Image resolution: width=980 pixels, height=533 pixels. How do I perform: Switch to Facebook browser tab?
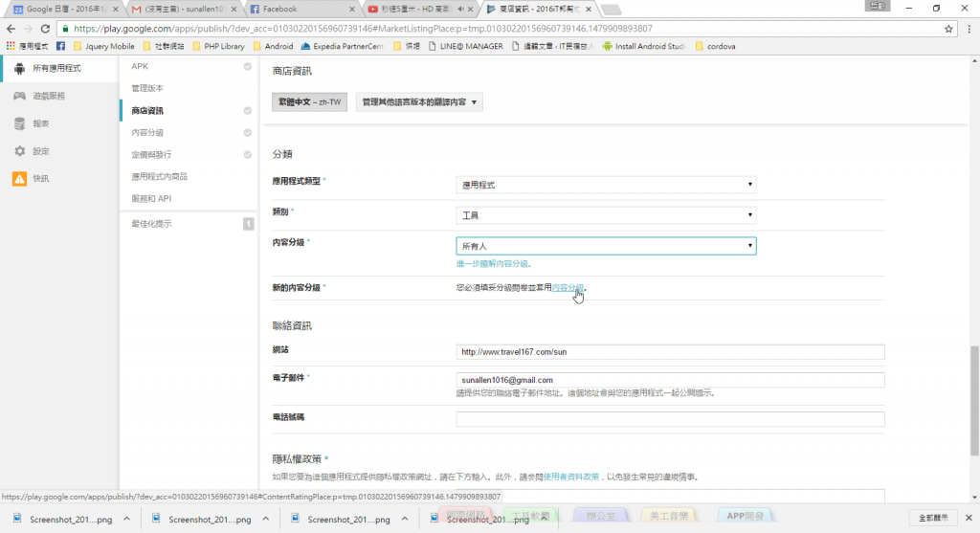click(x=301, y=9)
